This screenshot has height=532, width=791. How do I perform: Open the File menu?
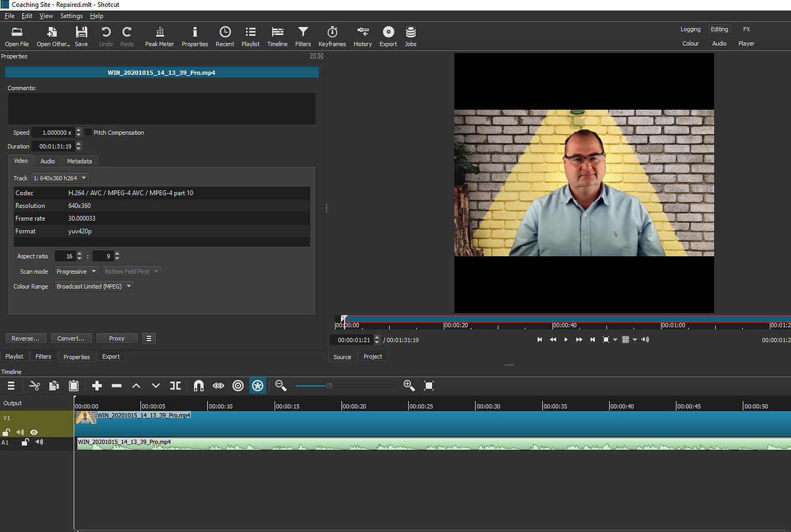10,16
